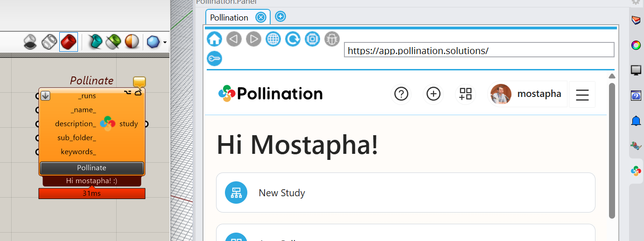Viewport: 644px width, 241px height.
Task: Click the URL address field
Action: point(479,50)
